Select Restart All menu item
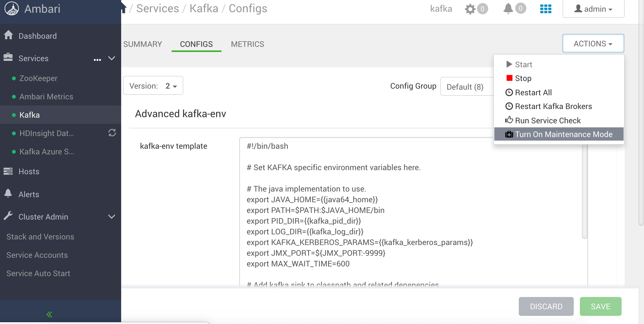644x324 pixels. point(559,92)
